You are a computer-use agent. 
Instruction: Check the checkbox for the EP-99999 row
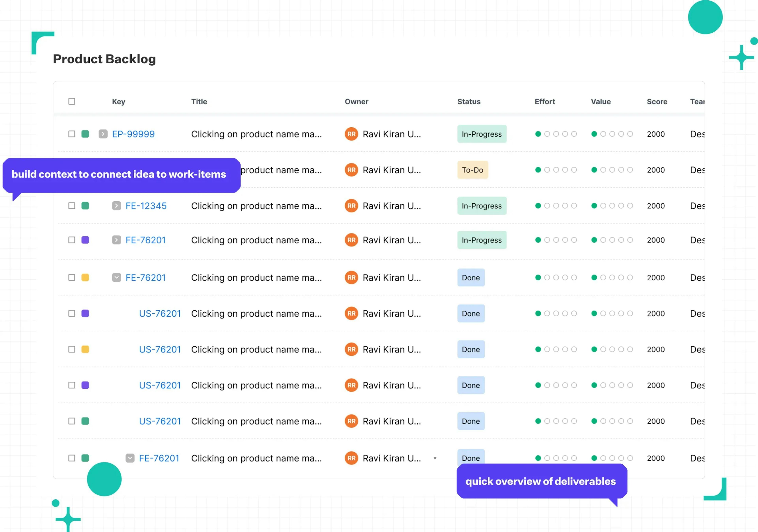click(72, 134)
